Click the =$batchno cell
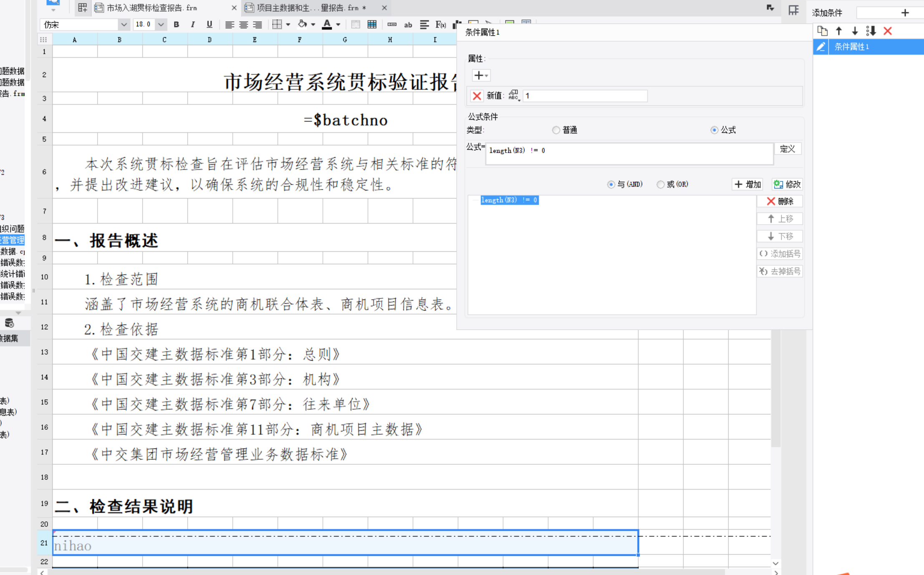924x575 pixels. coord(345,119)
